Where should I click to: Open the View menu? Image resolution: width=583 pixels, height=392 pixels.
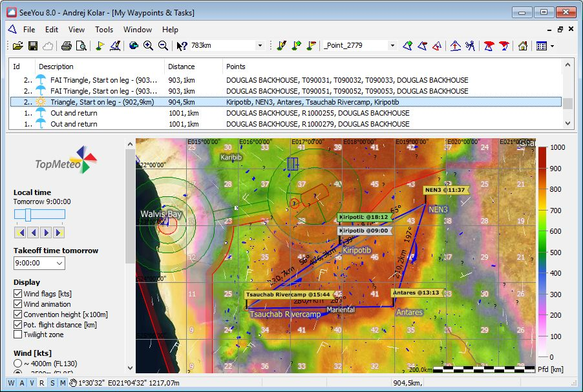click(x=76, y=29)
